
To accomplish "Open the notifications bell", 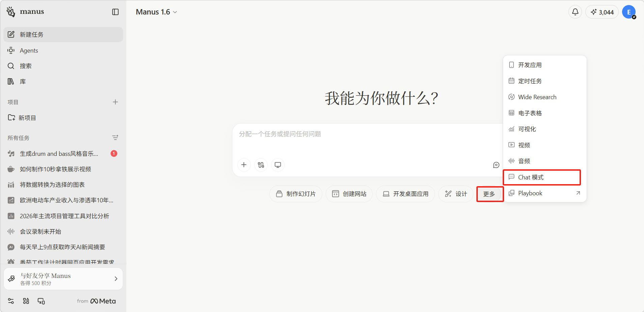I will tap(575, 12).
